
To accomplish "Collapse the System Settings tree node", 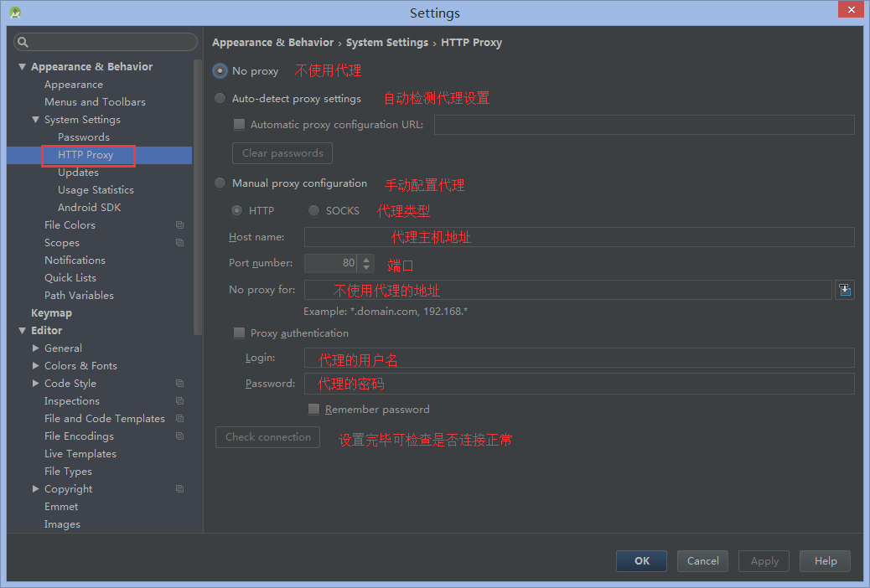I will coord(35,120).
